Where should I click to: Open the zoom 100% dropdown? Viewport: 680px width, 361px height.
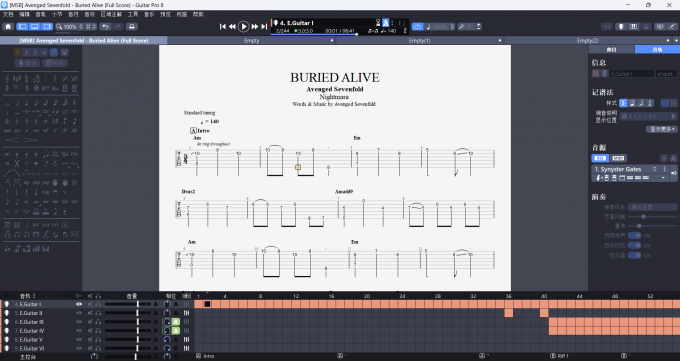point(69,26)
